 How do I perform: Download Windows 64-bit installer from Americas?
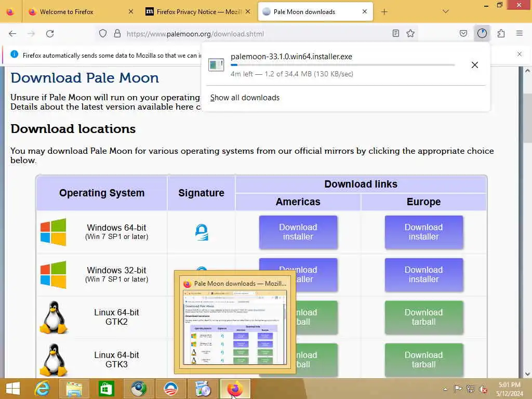298,232
